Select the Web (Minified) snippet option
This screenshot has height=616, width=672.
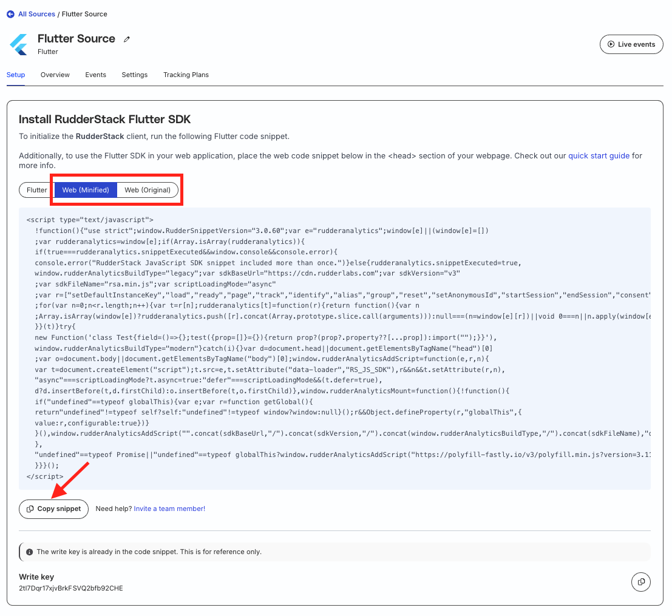click(x=86, y=190)
